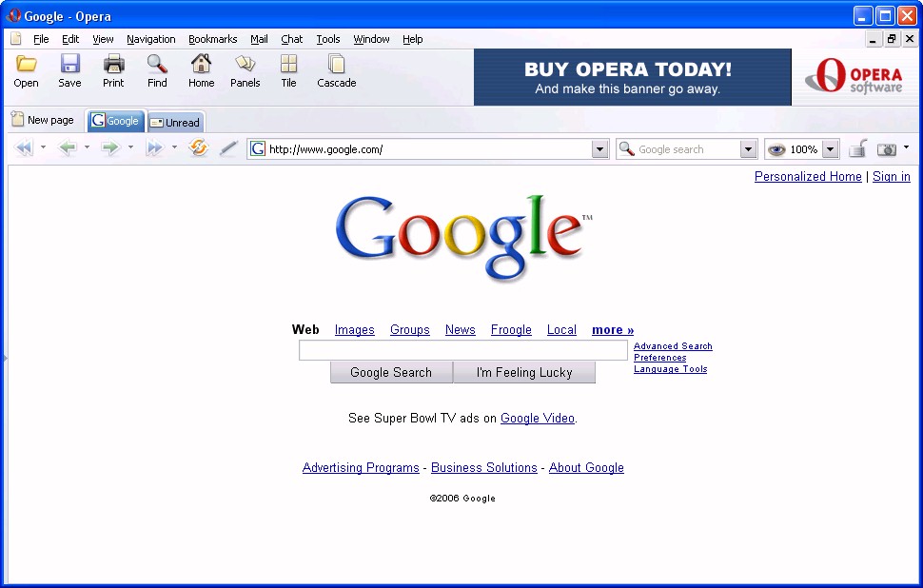Click the Buy Opera Today banner

[632, 77]
